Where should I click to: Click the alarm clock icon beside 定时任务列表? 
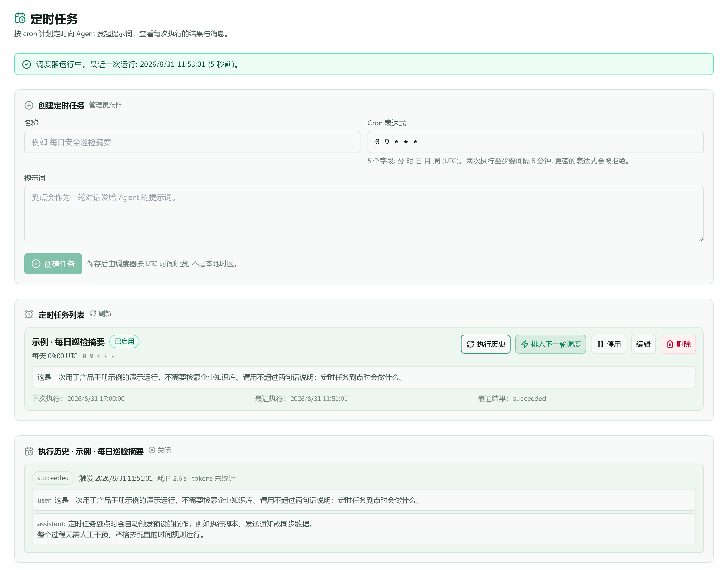(29, 314)
